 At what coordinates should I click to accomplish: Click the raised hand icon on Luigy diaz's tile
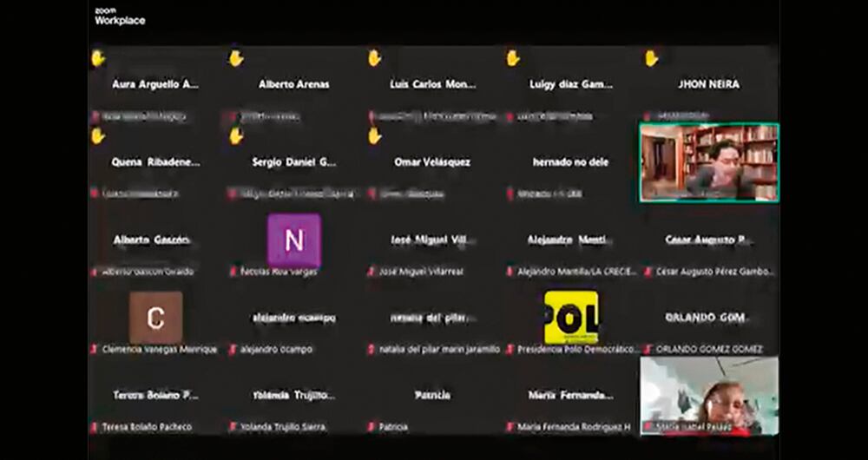pyautogui.click(x=513, y=58)
